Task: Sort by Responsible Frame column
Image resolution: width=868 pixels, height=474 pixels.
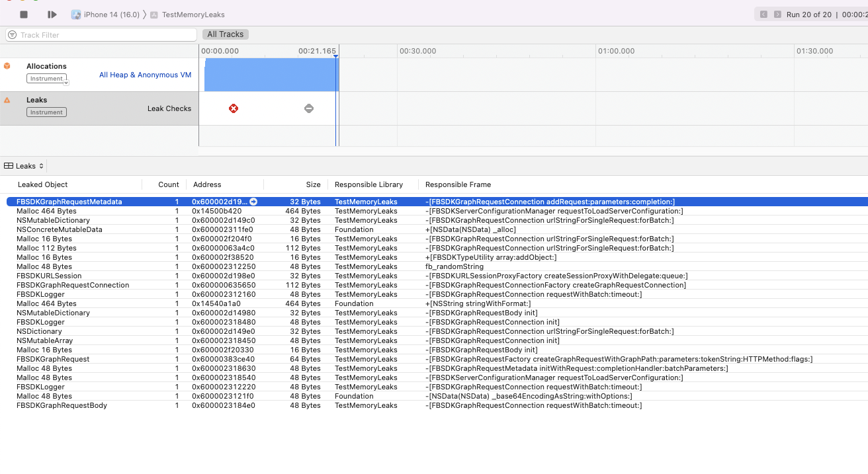Action: [x=458, y=184]
